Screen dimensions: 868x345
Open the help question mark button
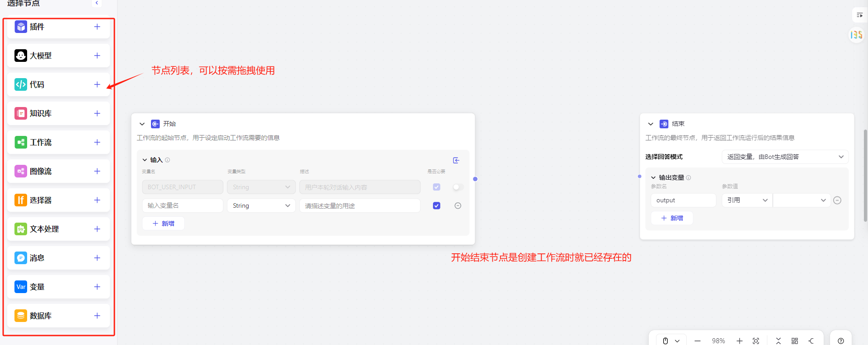[841, 341]
